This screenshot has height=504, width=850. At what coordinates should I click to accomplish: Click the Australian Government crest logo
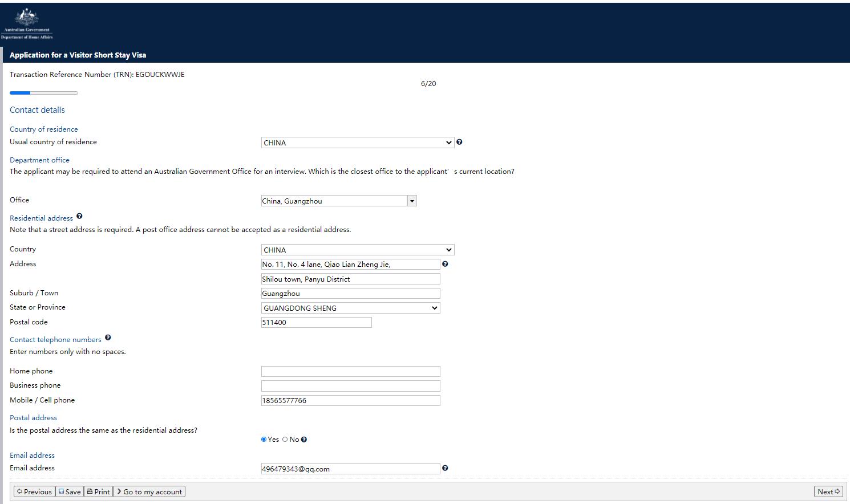(26, 24)
